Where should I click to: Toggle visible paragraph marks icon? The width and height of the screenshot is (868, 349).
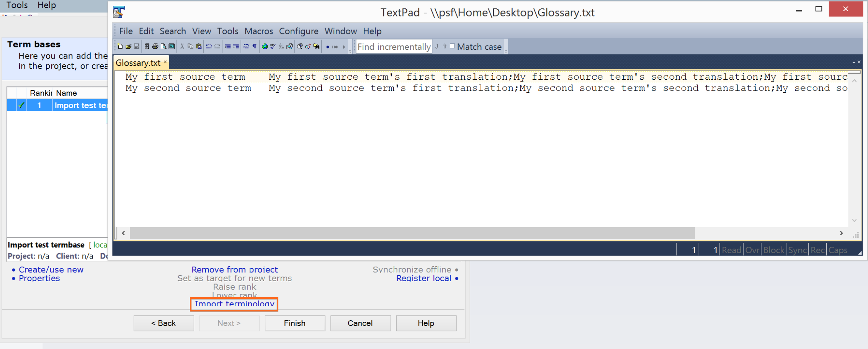[x=254, y=46]
